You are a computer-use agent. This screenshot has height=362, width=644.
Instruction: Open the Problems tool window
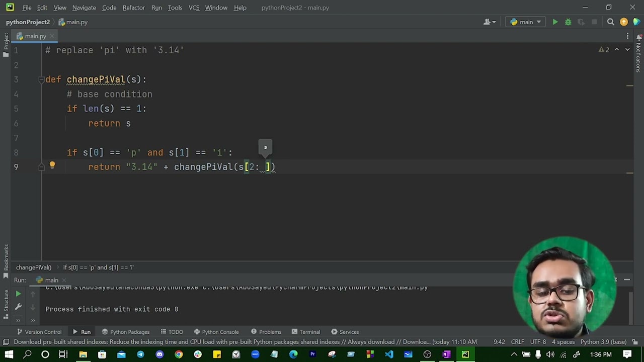pos(266,332)
